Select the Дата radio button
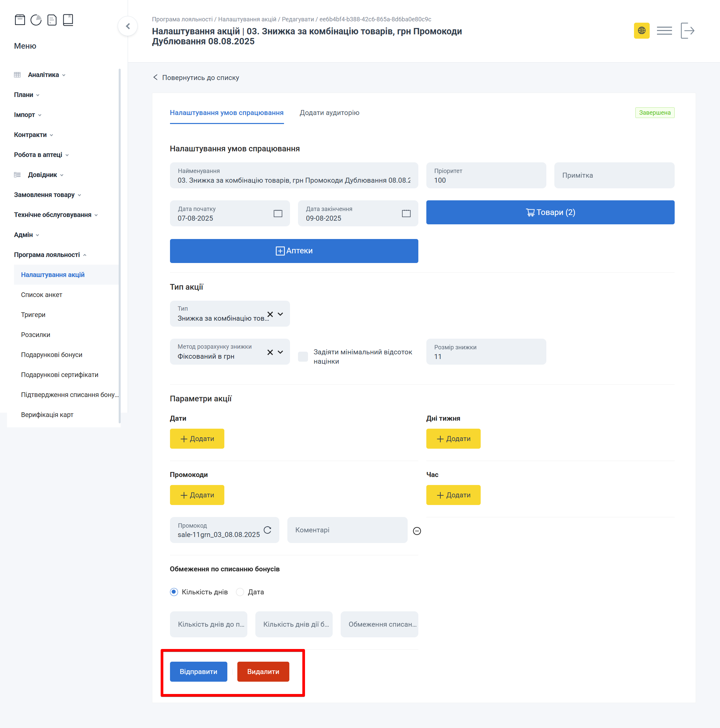The height and width of the screenshot is (728, 720). (x=240, y=592)
